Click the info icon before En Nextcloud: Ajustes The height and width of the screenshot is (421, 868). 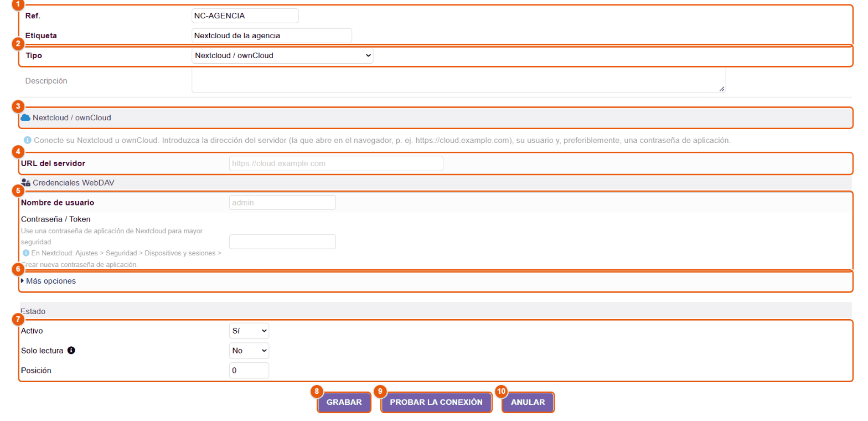pyautogui.click(x=25, y=253)
